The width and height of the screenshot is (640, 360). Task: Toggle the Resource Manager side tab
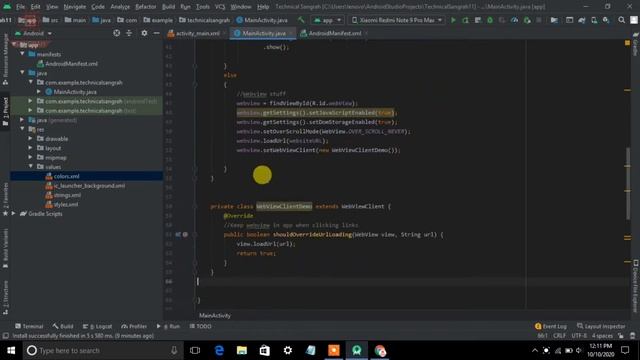[x=5, y=60]
